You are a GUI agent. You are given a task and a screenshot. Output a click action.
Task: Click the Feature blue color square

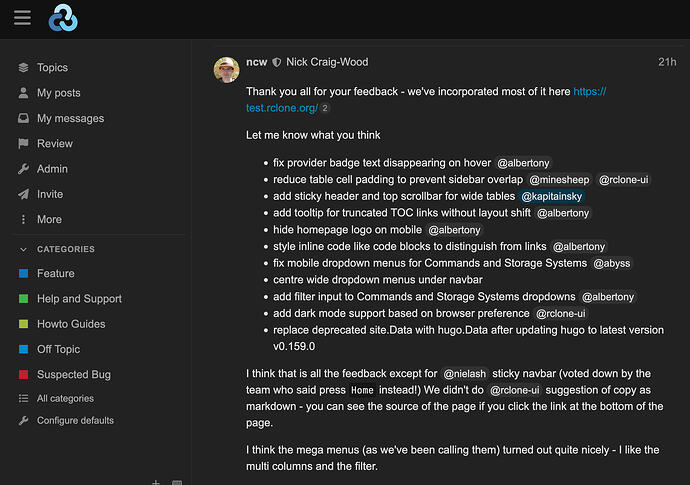point(23,273)
